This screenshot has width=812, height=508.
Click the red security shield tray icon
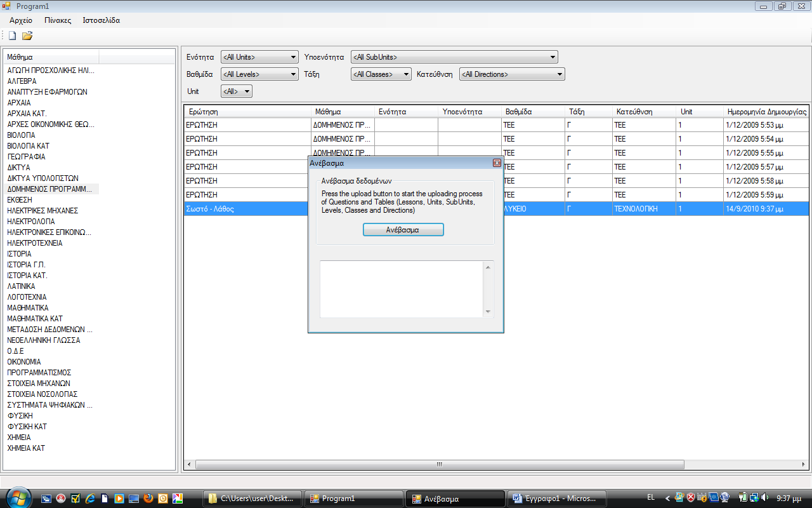(691, 497)
